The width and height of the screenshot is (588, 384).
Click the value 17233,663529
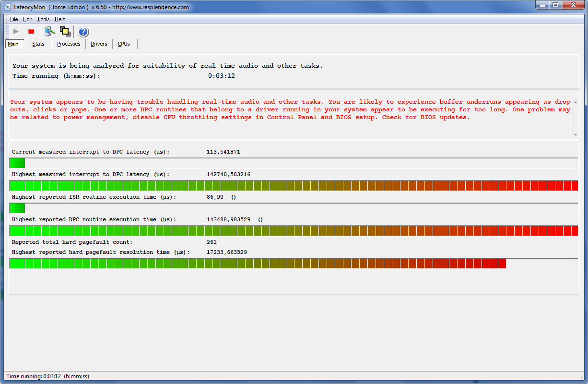227,252
